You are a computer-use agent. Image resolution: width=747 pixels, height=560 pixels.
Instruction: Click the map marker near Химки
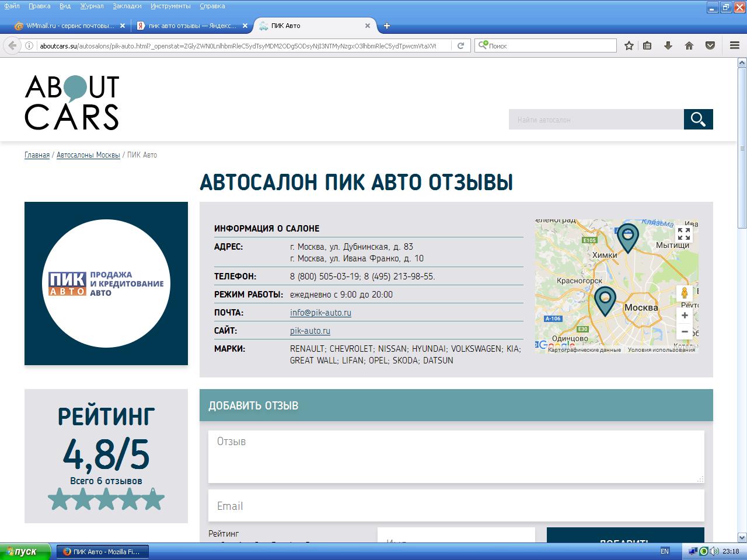pos(628,237)
